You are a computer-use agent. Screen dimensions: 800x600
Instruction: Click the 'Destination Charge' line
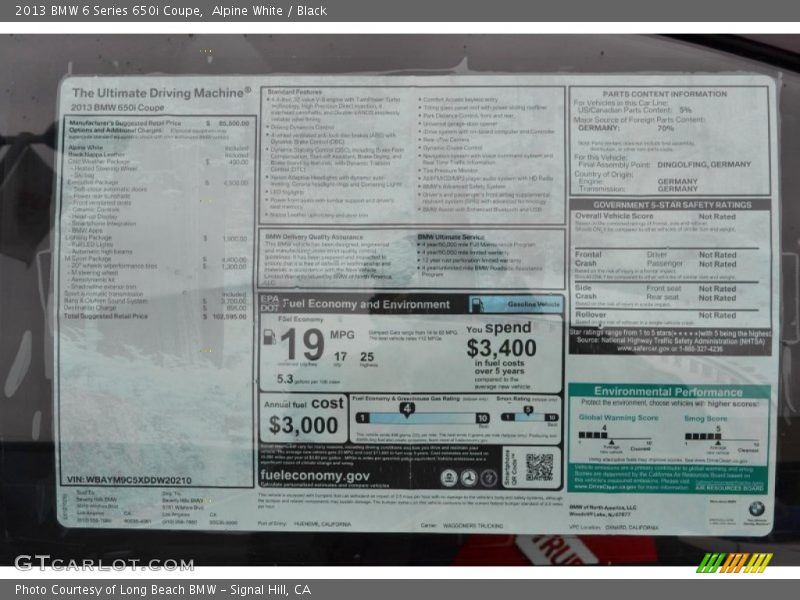155,308
